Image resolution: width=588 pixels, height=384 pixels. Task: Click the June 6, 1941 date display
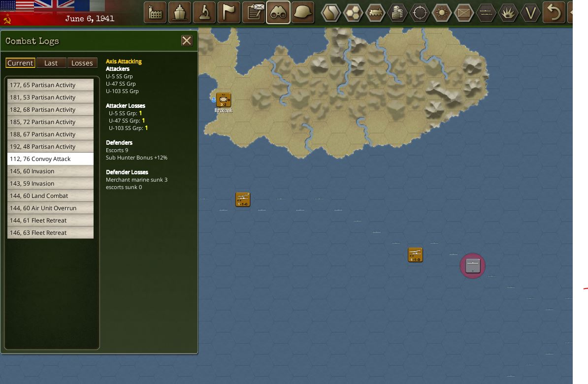point(90,18)
